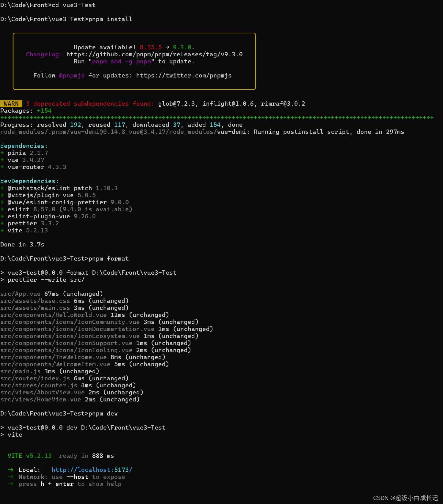The width and height of the screenshot is (443, 504).
Task: Click the 'src/assets/main.css' output line
Action: coord(64,308)
